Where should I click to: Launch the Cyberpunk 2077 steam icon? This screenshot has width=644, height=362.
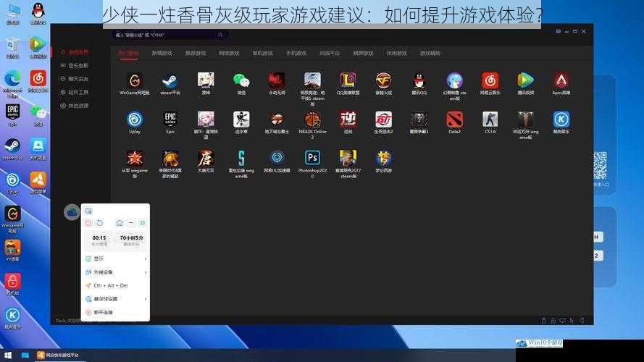tap(348, 158)
